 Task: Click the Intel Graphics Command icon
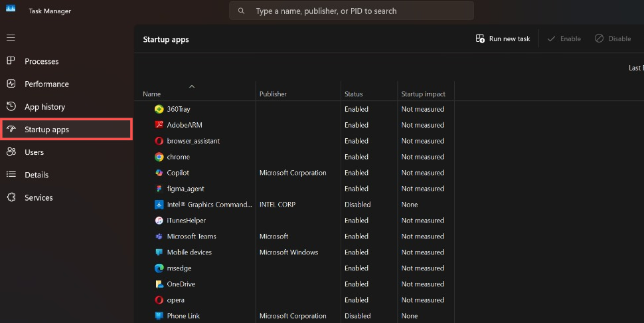[159, 205]
